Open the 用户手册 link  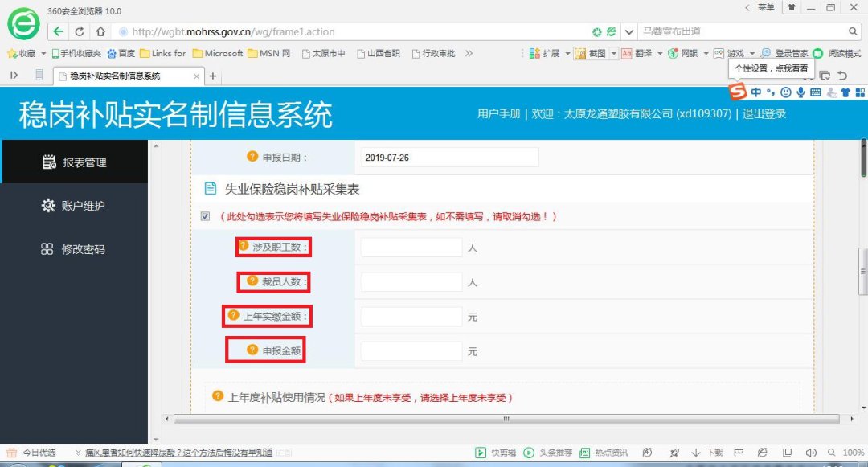pyautogui.click(x=498, y=114)
